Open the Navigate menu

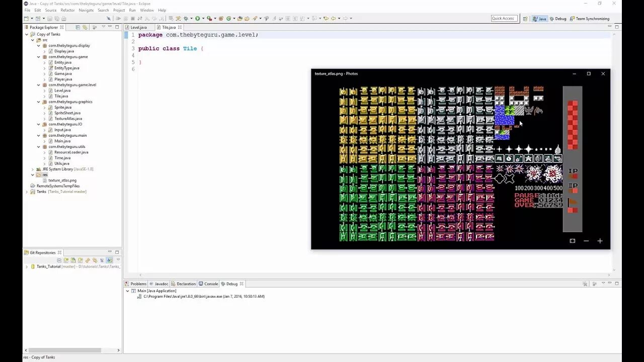(x=86, y=10)
